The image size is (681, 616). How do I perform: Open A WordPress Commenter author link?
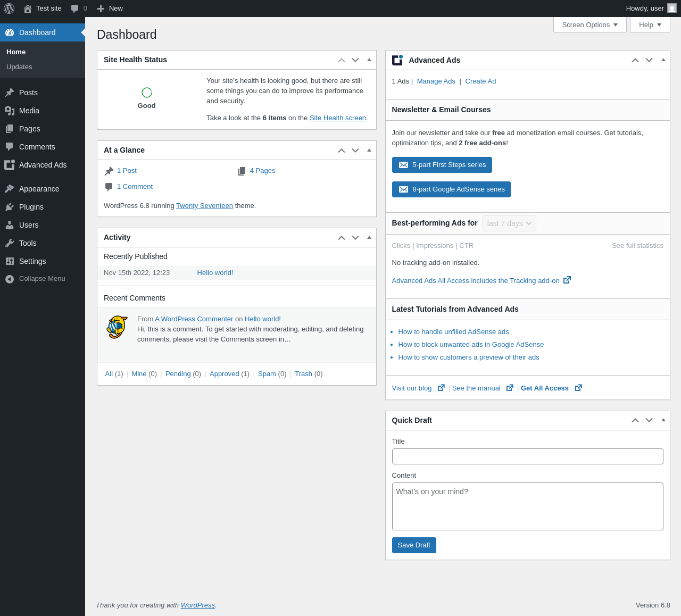pyautogui.click(x=194, y=319)
